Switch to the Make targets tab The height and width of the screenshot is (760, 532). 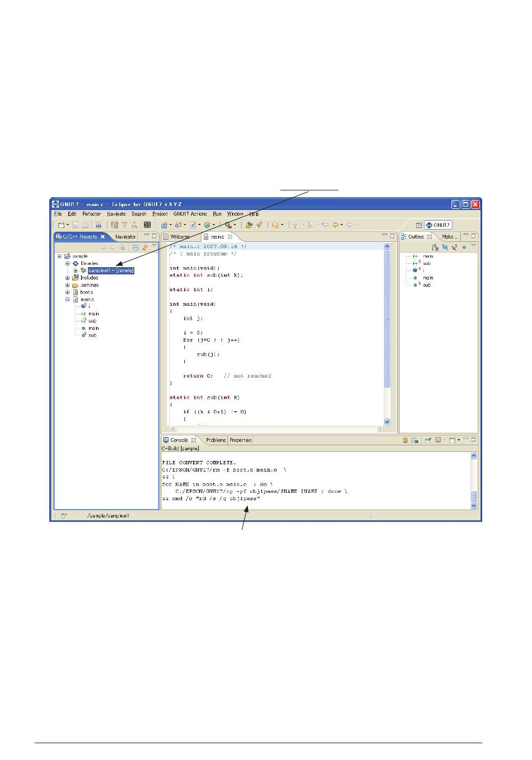coord(450,237)
